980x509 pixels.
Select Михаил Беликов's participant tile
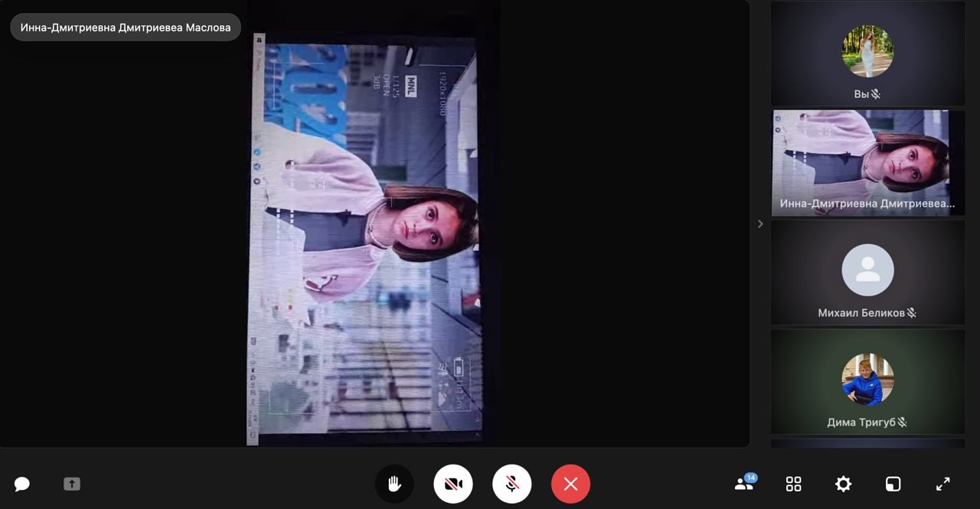pos(867,272)
